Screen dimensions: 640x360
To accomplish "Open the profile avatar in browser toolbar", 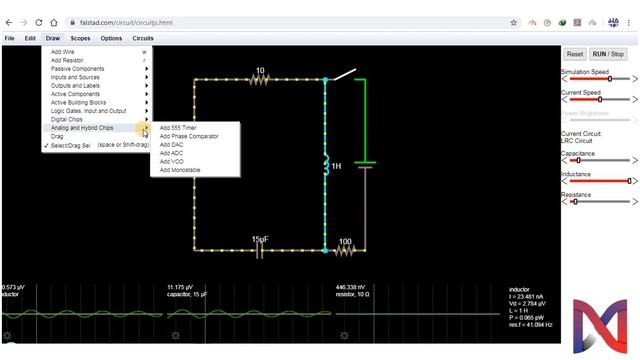I will point(613,22).
